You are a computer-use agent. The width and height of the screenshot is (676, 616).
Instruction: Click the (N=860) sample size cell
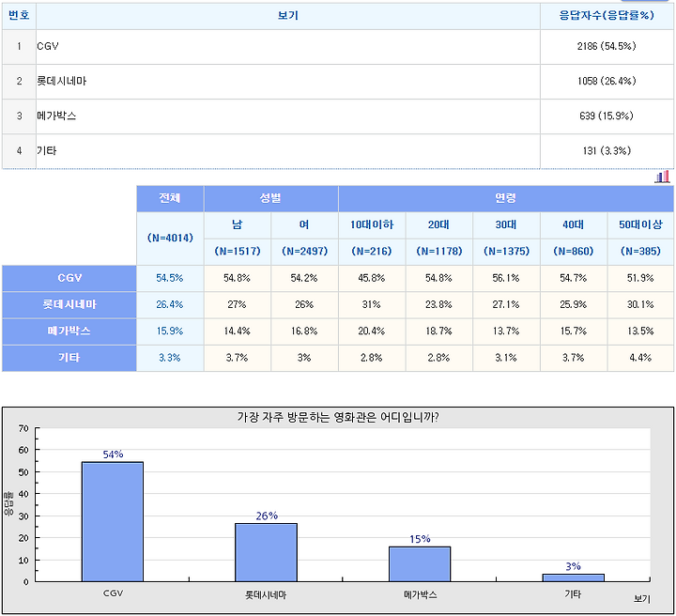[574, 252]
